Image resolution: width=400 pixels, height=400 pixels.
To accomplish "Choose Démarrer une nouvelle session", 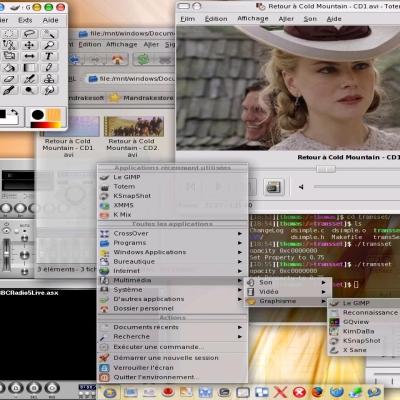I will point(172,358).
